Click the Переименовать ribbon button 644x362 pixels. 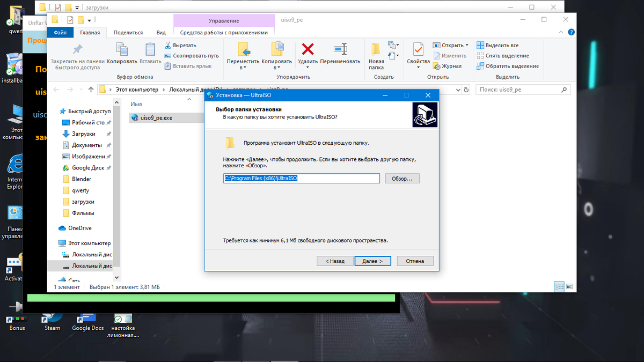(340, 54)
